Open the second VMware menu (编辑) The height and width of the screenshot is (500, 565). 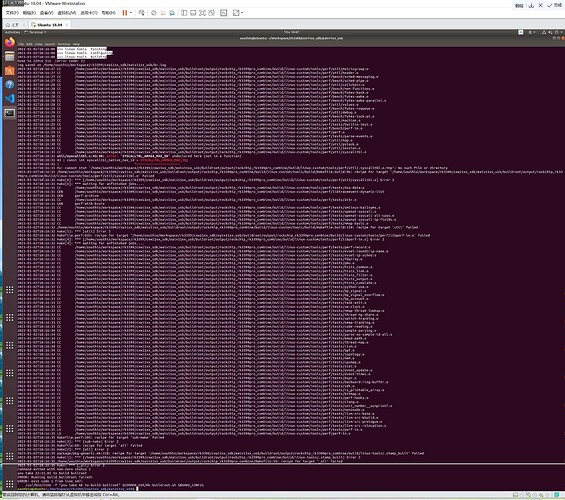point(29,13)
